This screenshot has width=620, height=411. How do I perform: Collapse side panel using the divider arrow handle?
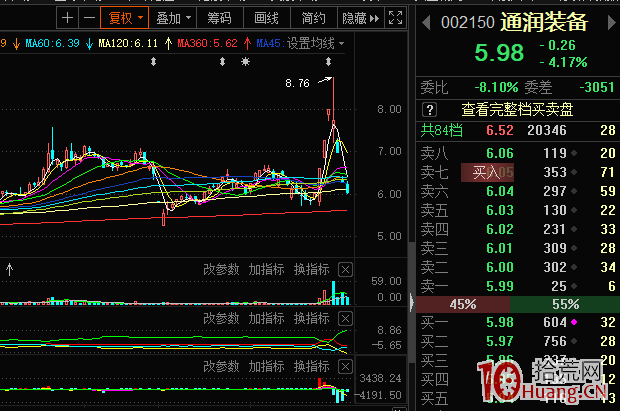pyautogui.click(x=414, y=300)
